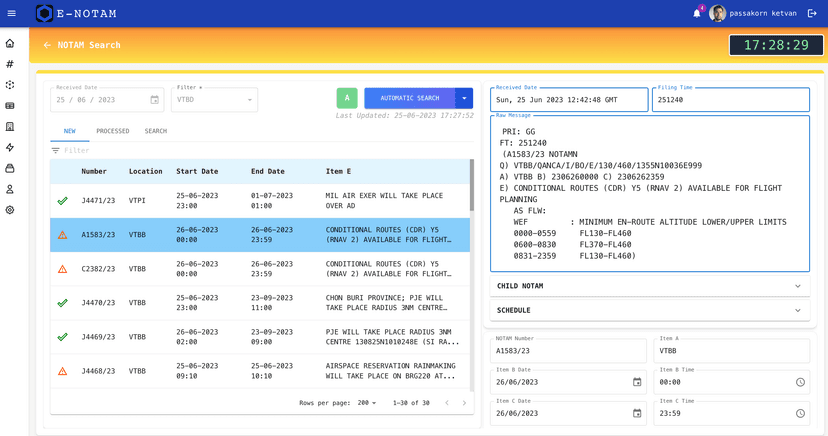Open the hamburger menu in the top bar
Viewport: 828px width, 436px height.
(x=11, y=13)
